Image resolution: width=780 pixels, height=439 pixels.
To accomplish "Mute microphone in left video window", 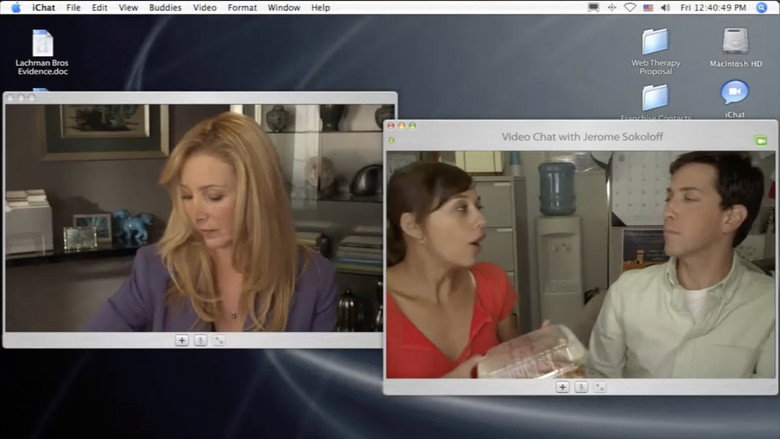I will tap(200, 341).
